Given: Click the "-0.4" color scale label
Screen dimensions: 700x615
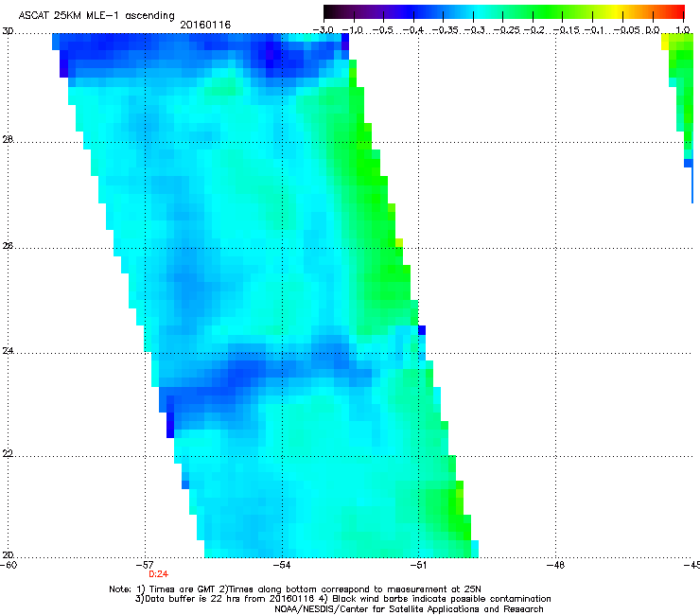Looking at the screenshot, I should 413,30.
